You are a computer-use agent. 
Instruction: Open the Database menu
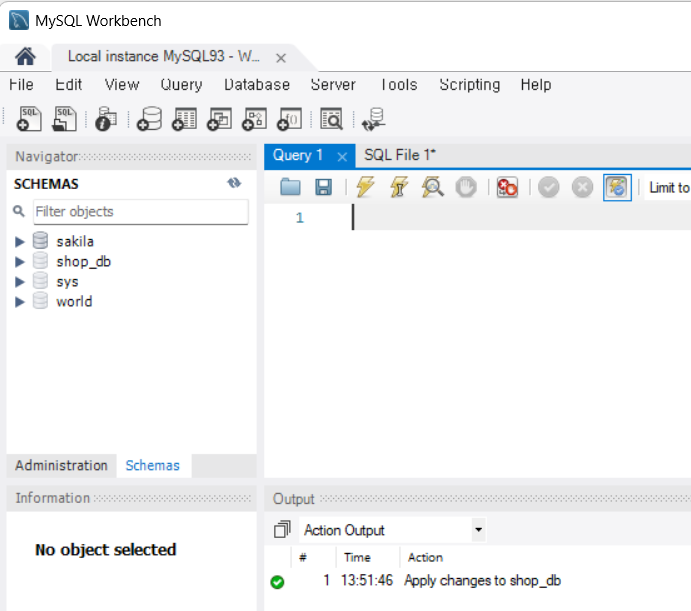click(x=257, y=85)
